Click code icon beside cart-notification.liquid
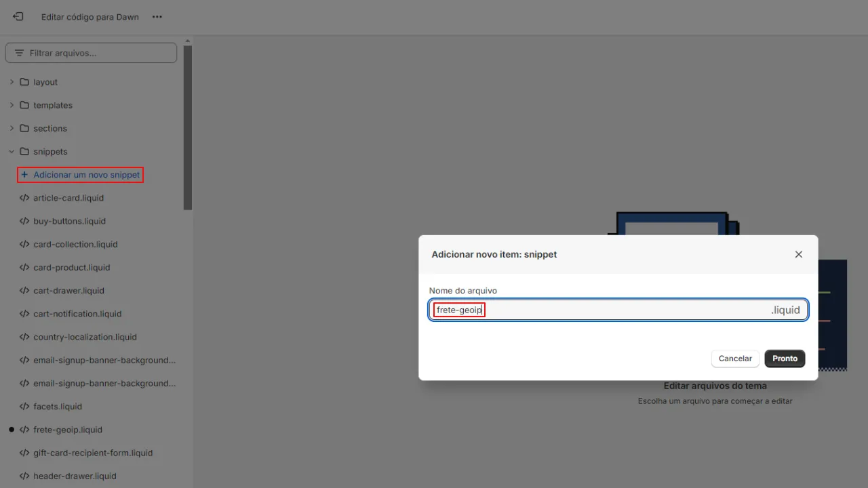The width and height of the screenshot is (868, 488). coord(24,314)
